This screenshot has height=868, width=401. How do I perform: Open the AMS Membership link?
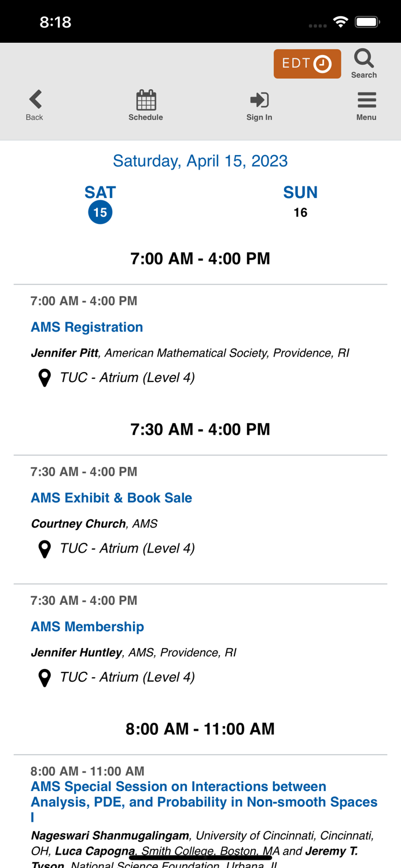tap(87, 627)
